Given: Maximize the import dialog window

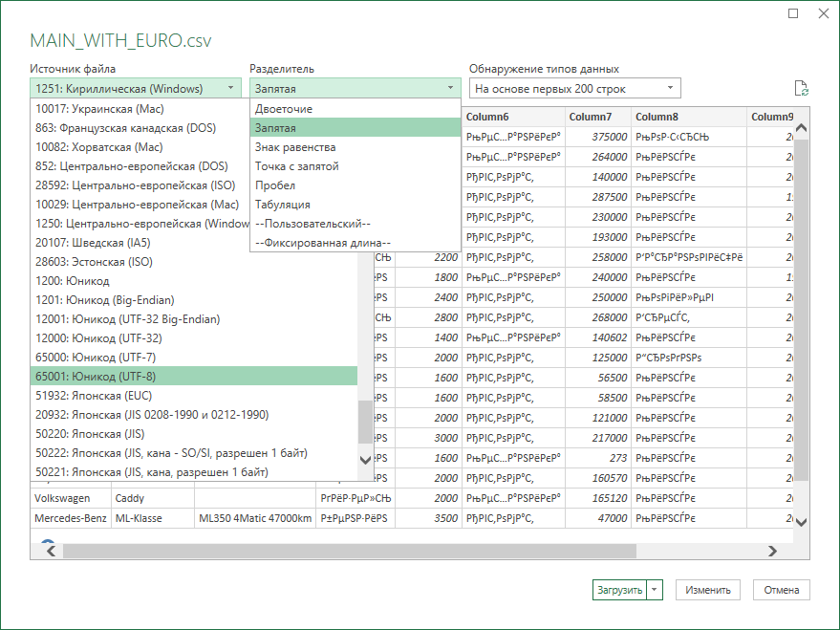Looking at the screenshot, I should tap(793, 13).
